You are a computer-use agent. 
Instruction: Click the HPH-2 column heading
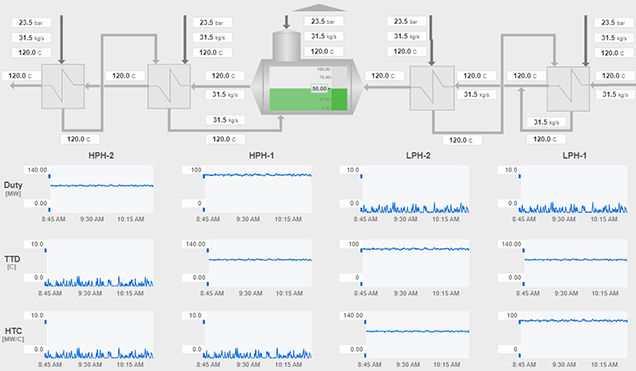click(101, 155)
